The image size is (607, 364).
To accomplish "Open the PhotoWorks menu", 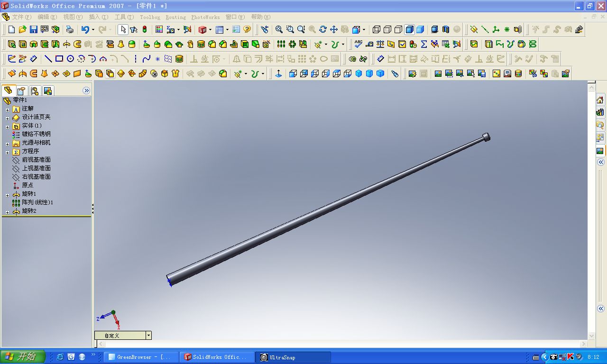I will [x=205, y=17].
